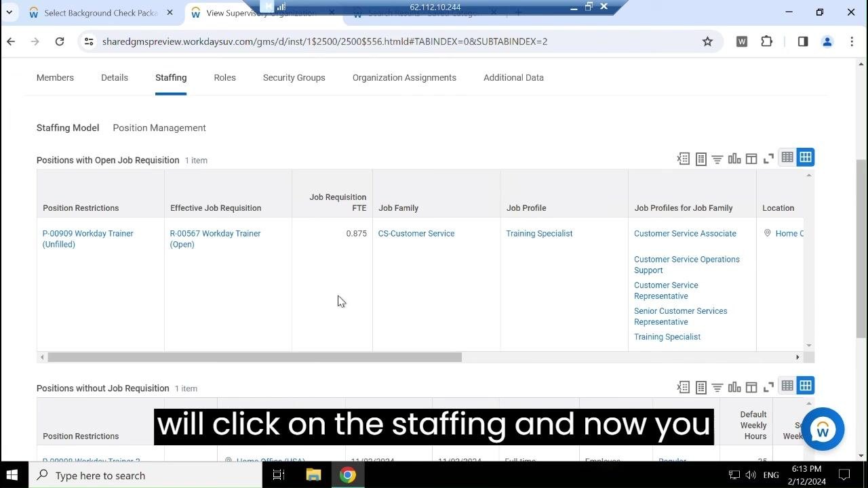
Task: Toggle the highlighted grid view for Positions without Job Requisition
Action: 806,386
